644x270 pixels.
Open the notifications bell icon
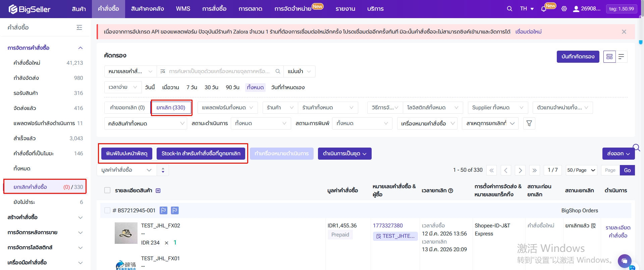tap(544, 9)
